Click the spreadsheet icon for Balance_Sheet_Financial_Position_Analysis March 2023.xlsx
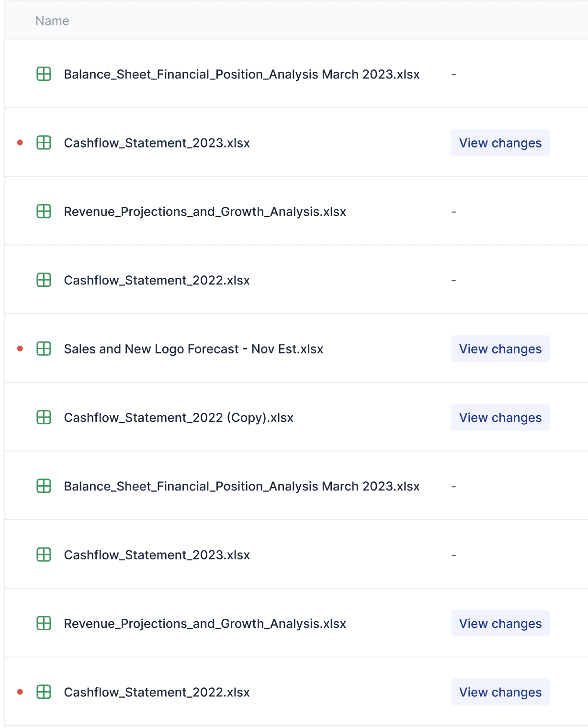Screen dimensions: 588x728 tap(43, 74)
